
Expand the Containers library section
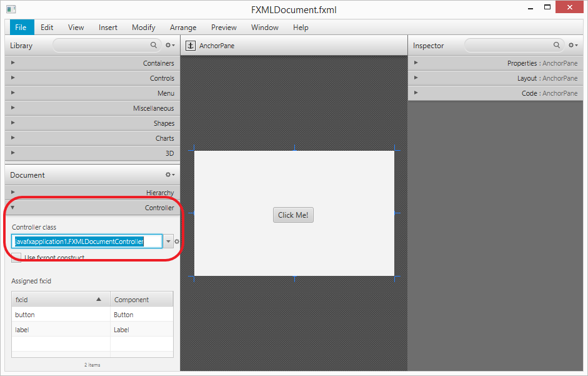[x=92, y=63]
